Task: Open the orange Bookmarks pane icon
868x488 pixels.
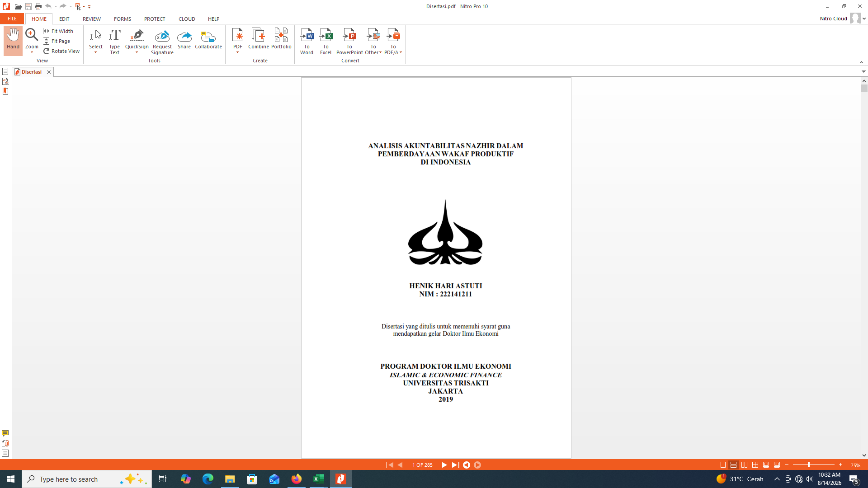Action: click(5, 91)
